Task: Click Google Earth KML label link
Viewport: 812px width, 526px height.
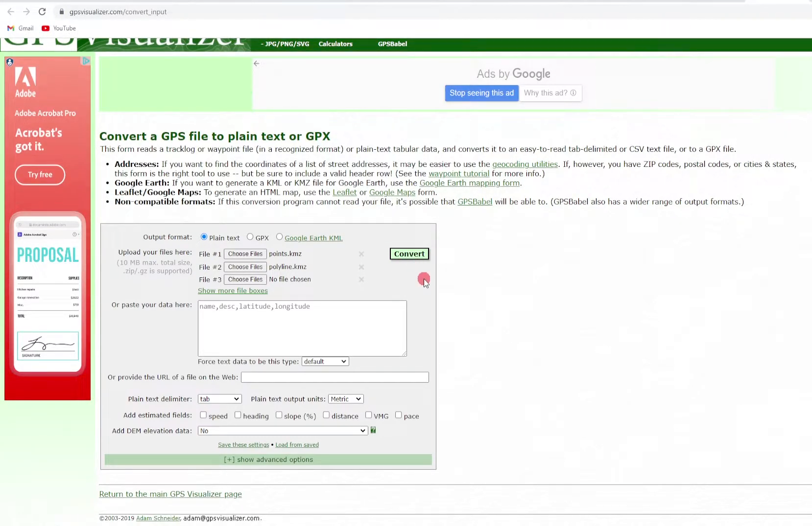Action: (x=313, y=238)
